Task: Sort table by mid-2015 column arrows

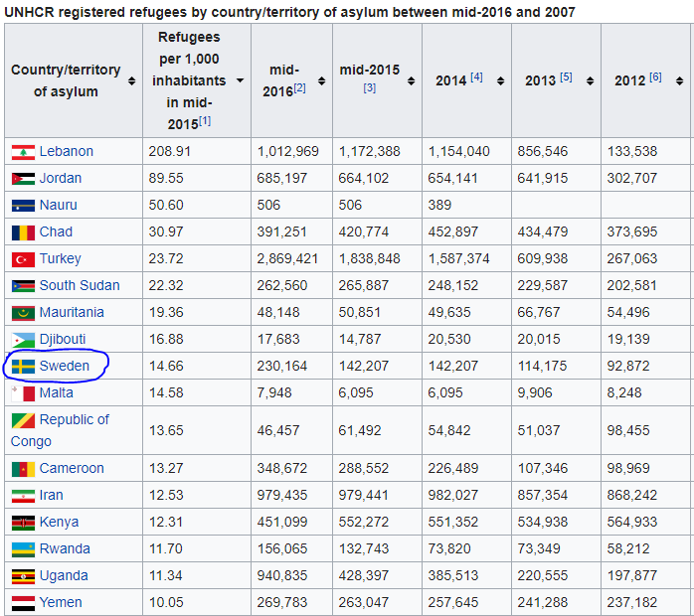Action: click(412, 80)
